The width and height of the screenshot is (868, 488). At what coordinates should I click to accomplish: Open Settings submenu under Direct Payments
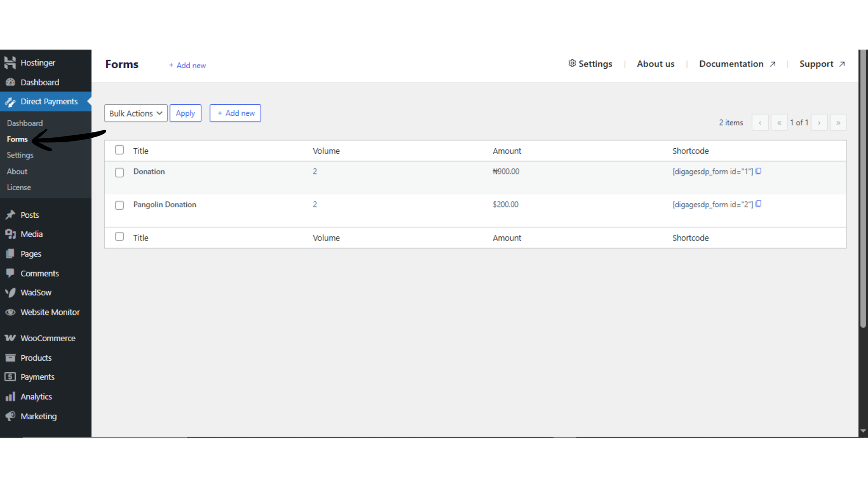tap(20, 155)
